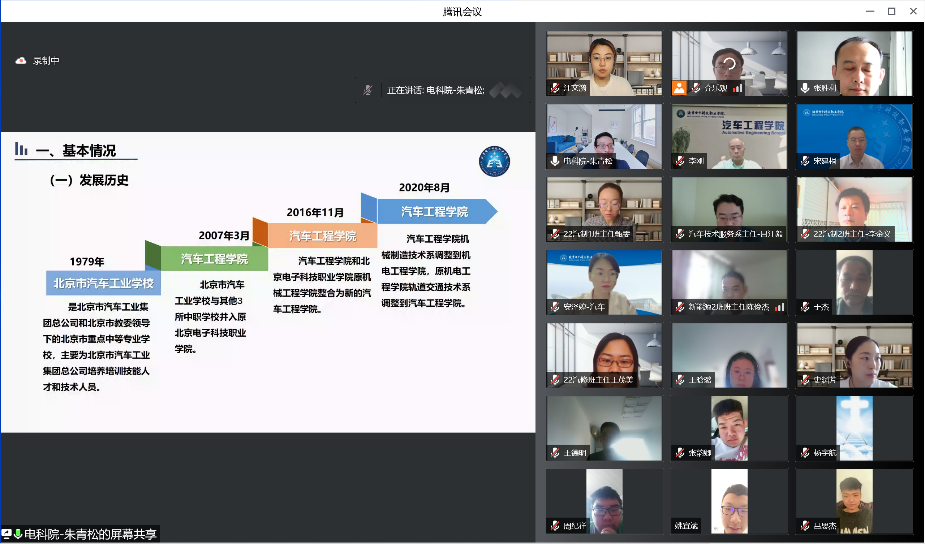Image resolution: width=925 pixels, height=544 pixels.
Task: Click the orange host icon in the top-middle tile
Action: click(x=680, y=88)
